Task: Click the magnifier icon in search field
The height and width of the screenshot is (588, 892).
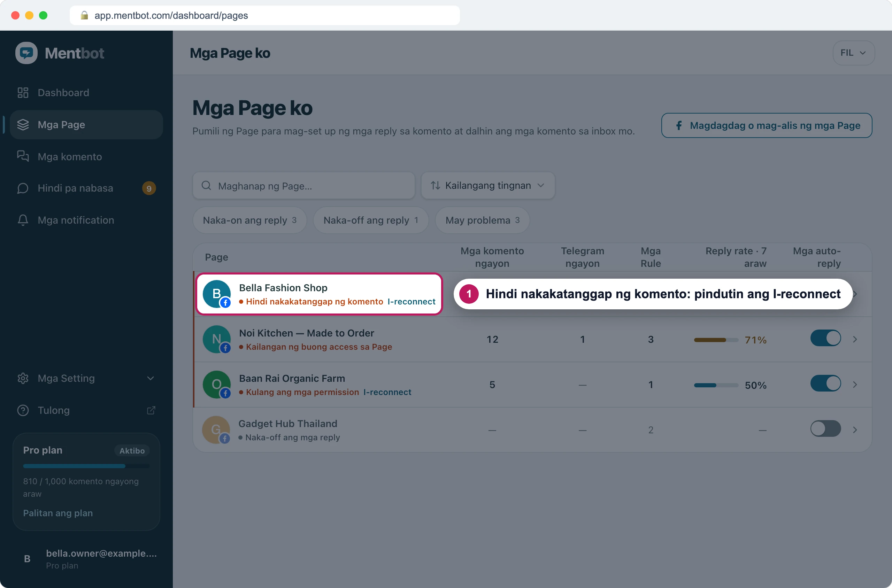Action: tap(206, 185)
